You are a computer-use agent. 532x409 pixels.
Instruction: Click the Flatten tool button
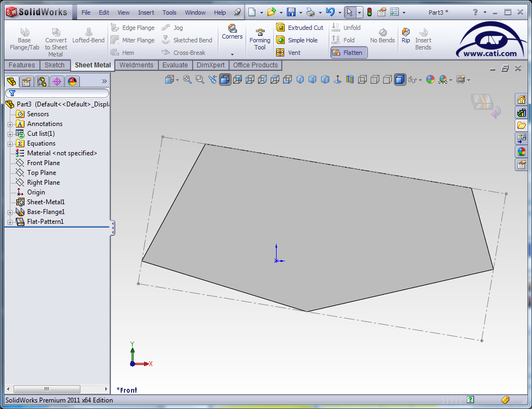[x=348, y=53]
